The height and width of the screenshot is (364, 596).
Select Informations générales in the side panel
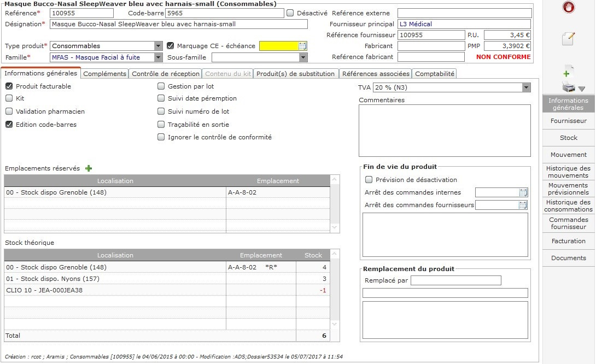click(x=568, y=104)
